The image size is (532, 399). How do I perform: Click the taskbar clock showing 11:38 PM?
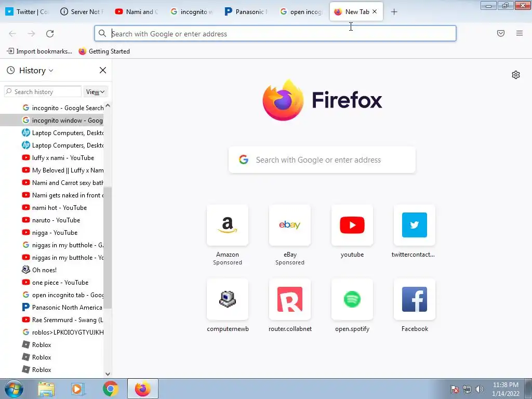pyautogui.click(x=506, y=389)
